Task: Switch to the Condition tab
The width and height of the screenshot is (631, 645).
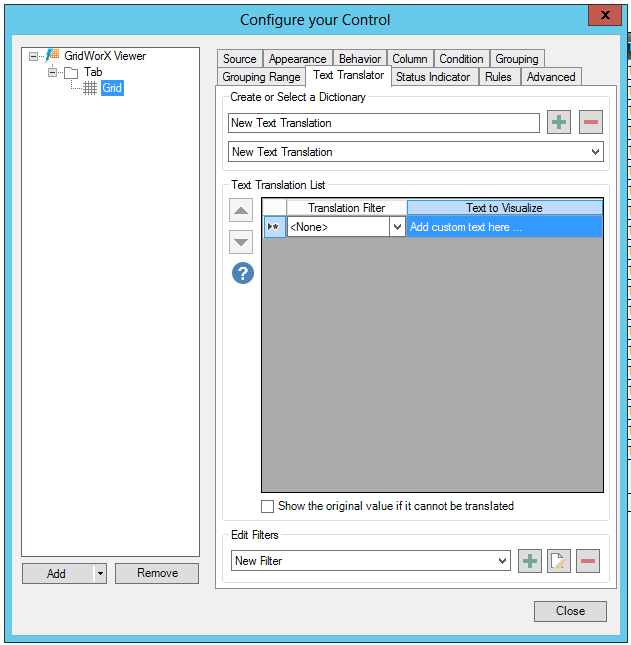Action: [461, 59]
